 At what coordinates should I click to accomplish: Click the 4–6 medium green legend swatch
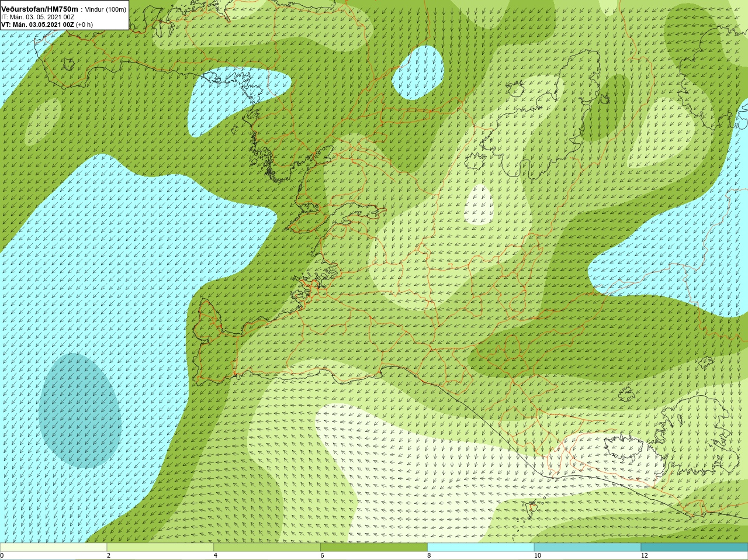coord(267,547)
